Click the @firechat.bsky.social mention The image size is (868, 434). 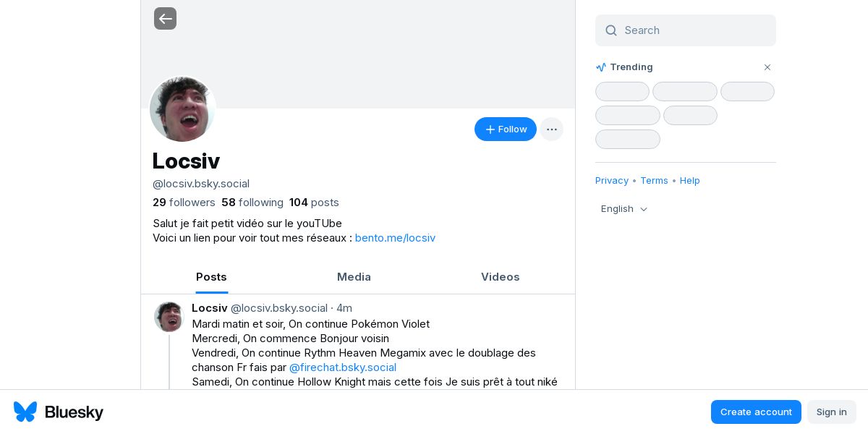(x=343, y=367)
